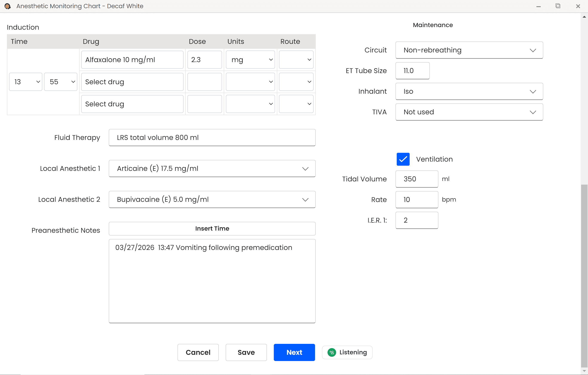This screenshot has width=588, height=375.
Task: Click the green Listening microphone icon
Action: [x=332, y=352]
